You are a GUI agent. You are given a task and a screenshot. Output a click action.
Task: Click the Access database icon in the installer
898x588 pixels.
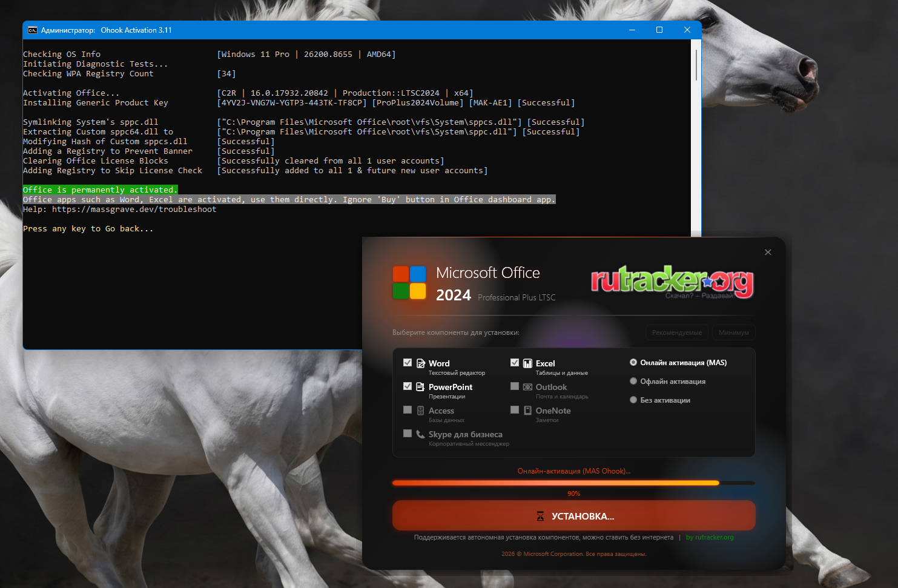click(x=420, y=411)
